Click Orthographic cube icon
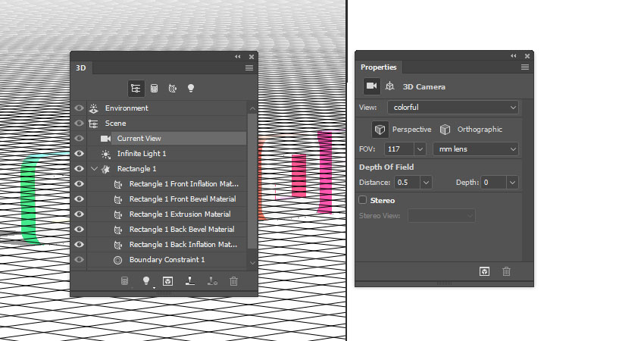The width and height of the screenshot is (644, 341). [x=445, y=130]
